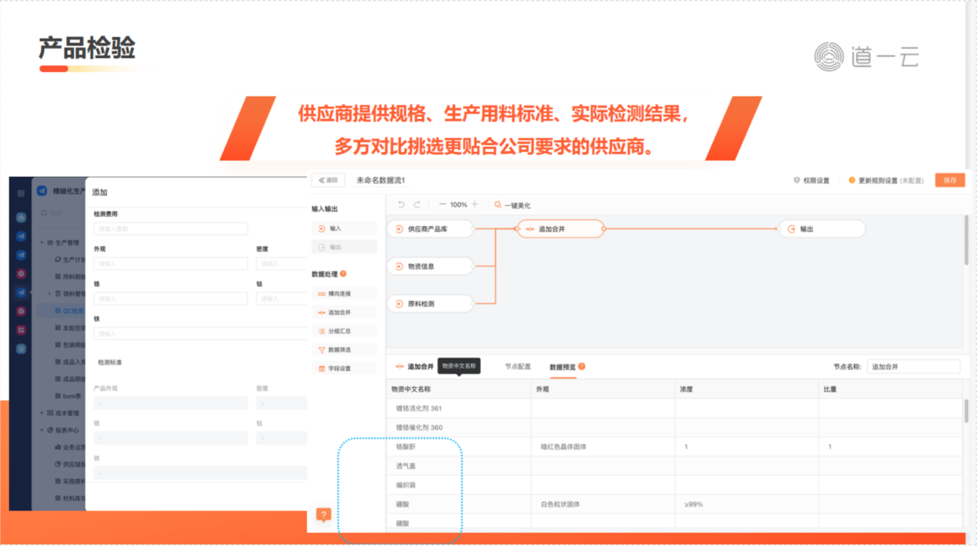The width and height of the screenshot is (980, 553).
Task: Click 一键美化 auto-layout icon
Action: pos(498,205)
